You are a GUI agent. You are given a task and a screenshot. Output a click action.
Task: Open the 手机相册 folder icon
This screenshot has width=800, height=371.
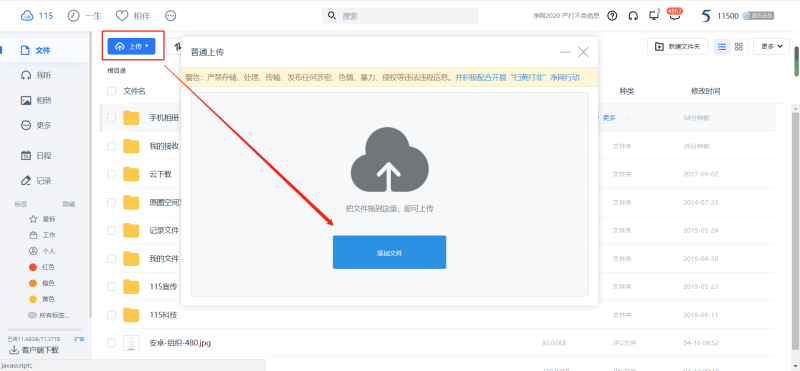[131, 118]
